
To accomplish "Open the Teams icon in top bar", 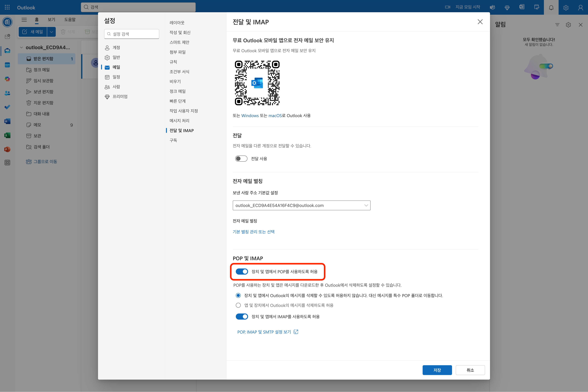I will pos(492,8).
